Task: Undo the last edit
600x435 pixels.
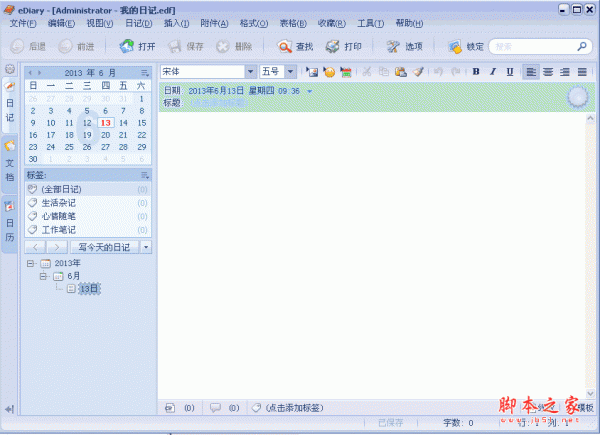Action: [439, 72]
